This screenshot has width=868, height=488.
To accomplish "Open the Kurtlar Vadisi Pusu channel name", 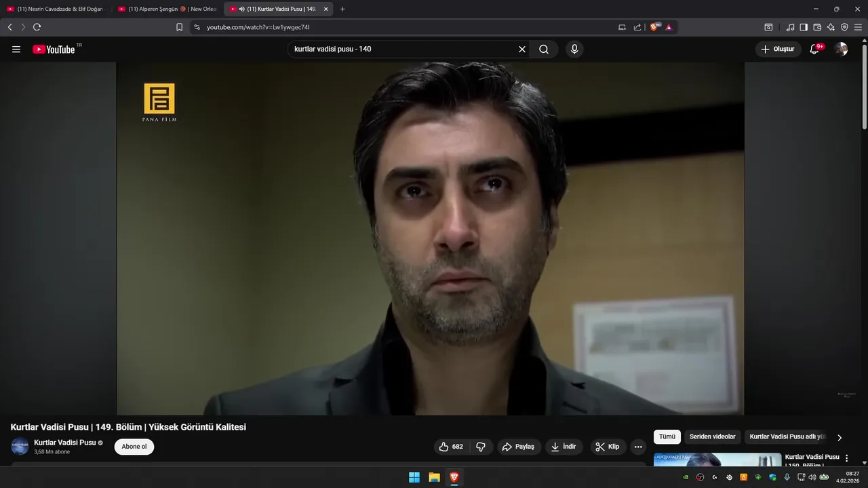I will coord(65,443).
